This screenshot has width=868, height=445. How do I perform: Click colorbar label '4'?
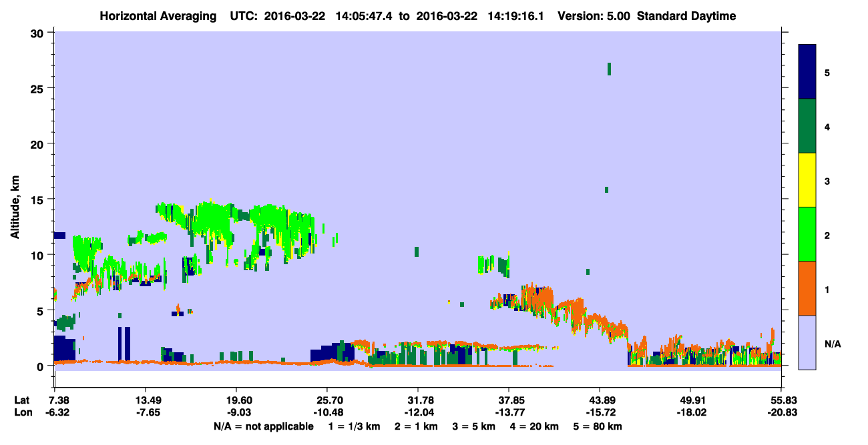827,126
